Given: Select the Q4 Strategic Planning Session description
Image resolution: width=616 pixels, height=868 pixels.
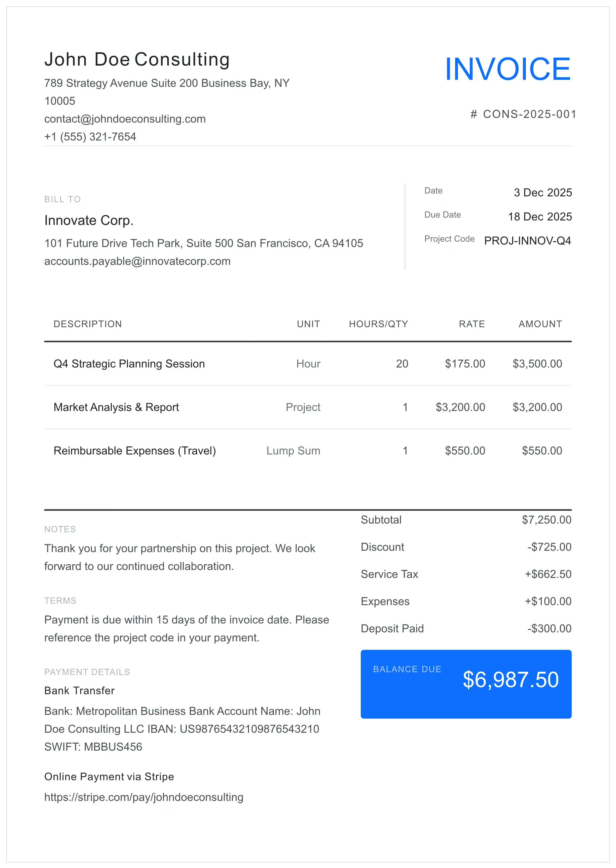Looking at the screenshot, I should pyautogui.click(x=129, y=363).
